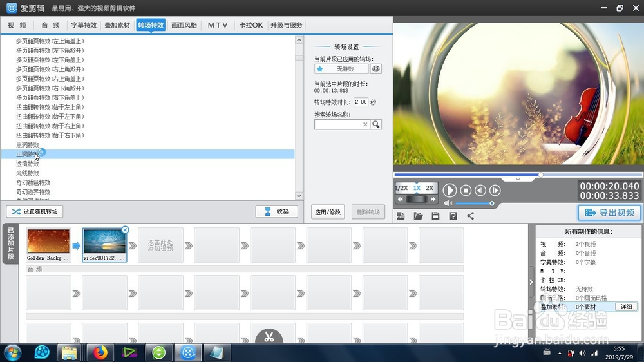Click the share icon
The height and width of the screenshot is (362, 644).
470,216
